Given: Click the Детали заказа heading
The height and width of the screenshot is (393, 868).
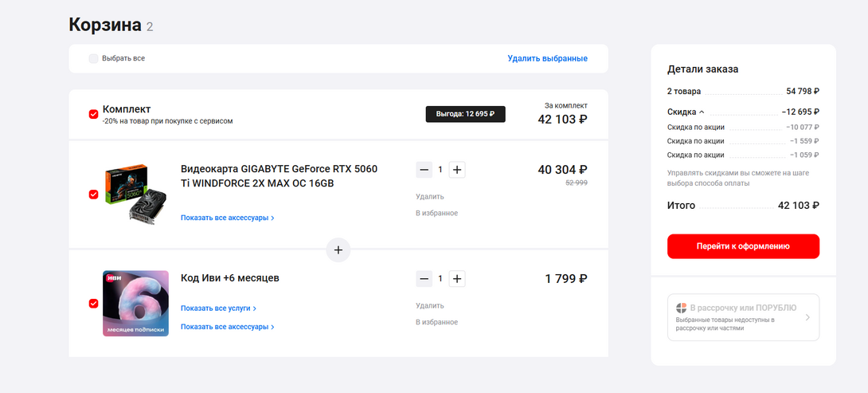Looking at the screenshot, I should (x=702, y=69).
